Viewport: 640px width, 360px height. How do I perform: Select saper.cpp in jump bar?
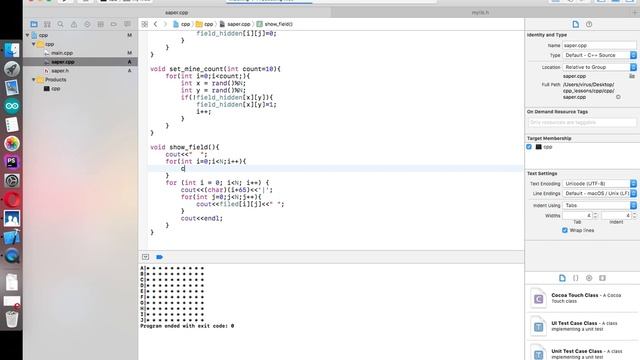[235, 24]
